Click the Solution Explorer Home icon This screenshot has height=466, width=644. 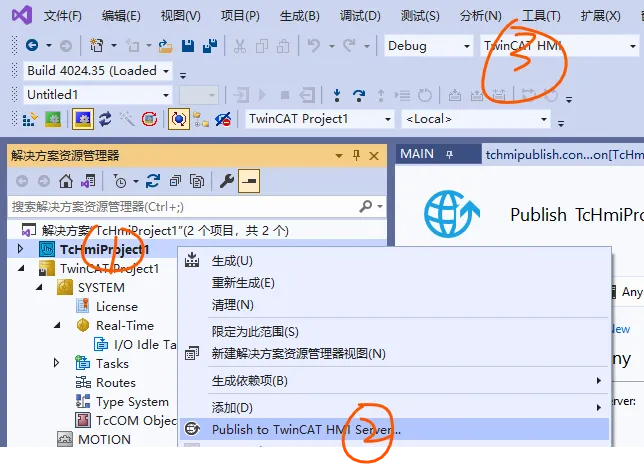66,181
